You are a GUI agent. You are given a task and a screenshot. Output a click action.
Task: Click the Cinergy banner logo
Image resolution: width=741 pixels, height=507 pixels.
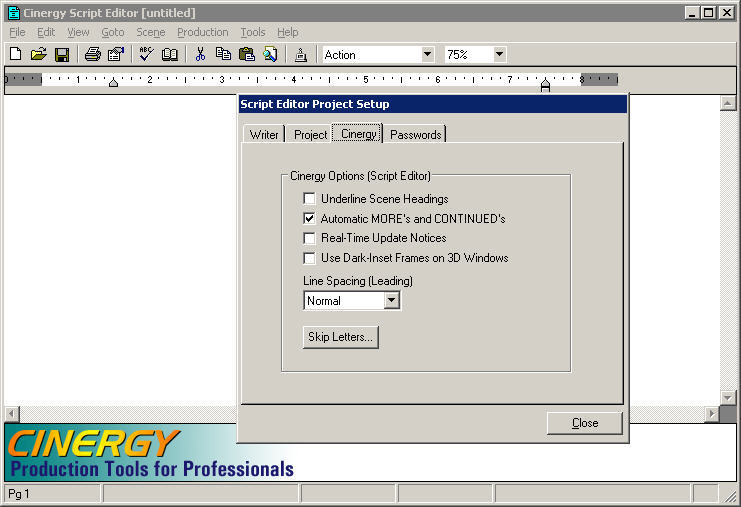(151, 453)
